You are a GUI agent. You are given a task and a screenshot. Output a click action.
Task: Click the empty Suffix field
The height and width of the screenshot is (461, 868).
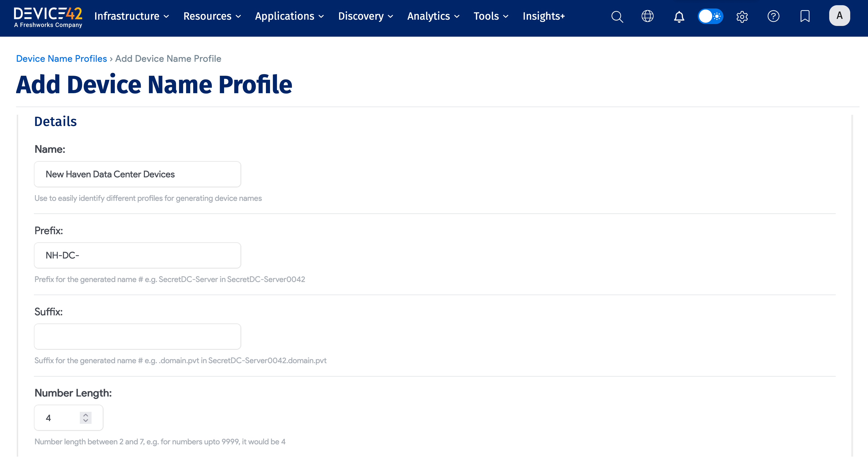[x=137, y=336]
